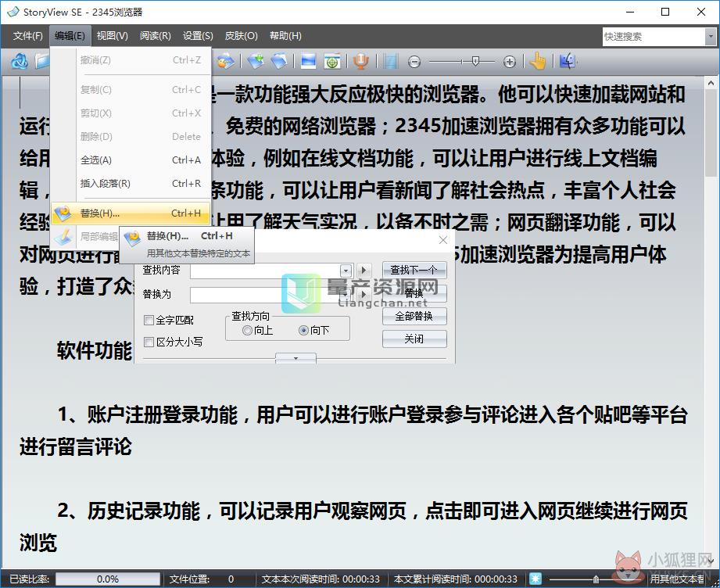Open the 视图(V) menu

pos(112,36)
